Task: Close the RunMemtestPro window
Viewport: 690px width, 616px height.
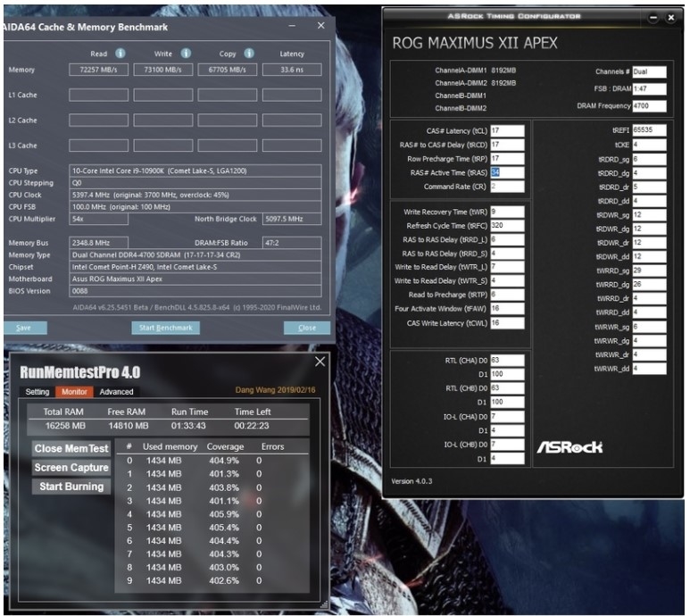Action: [320, 362]
